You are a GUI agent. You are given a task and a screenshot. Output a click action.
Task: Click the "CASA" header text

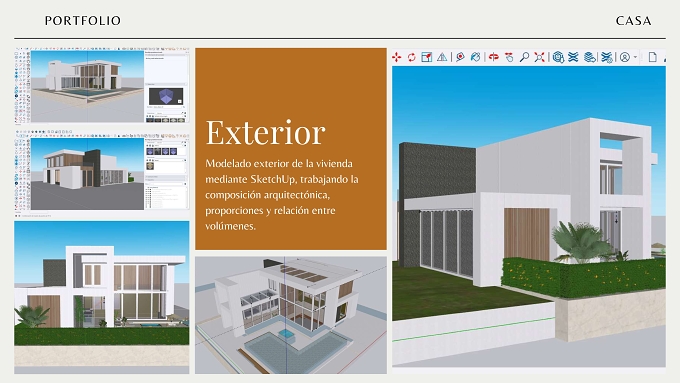[x=634, y=20]
